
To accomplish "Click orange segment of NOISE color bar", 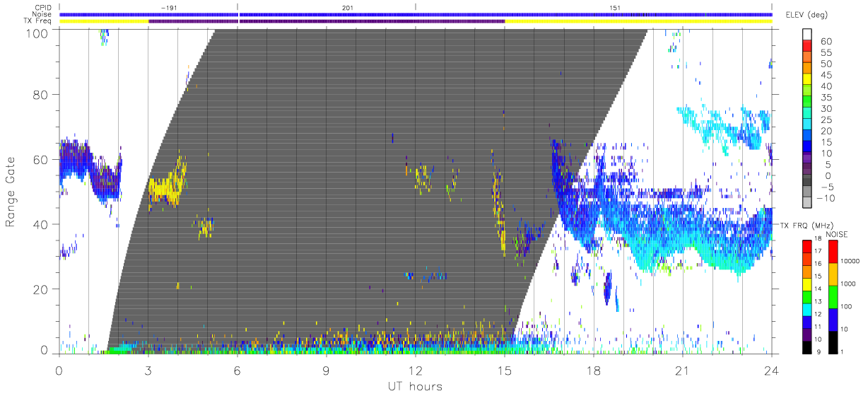I will point(832,274).
